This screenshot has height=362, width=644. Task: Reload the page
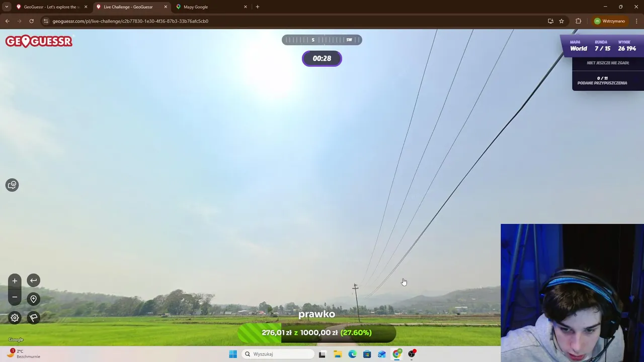[31, 21]
